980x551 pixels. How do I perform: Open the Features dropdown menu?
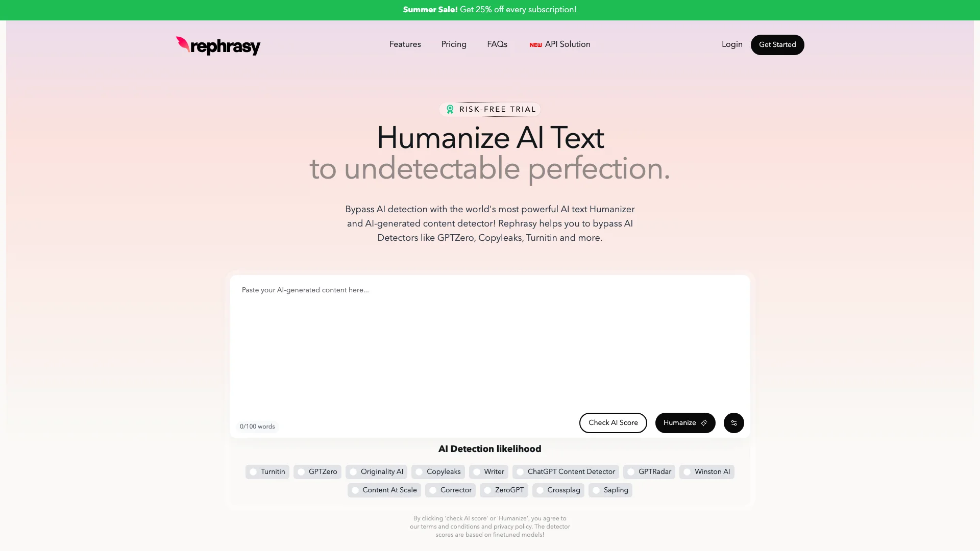pos(405,44)
